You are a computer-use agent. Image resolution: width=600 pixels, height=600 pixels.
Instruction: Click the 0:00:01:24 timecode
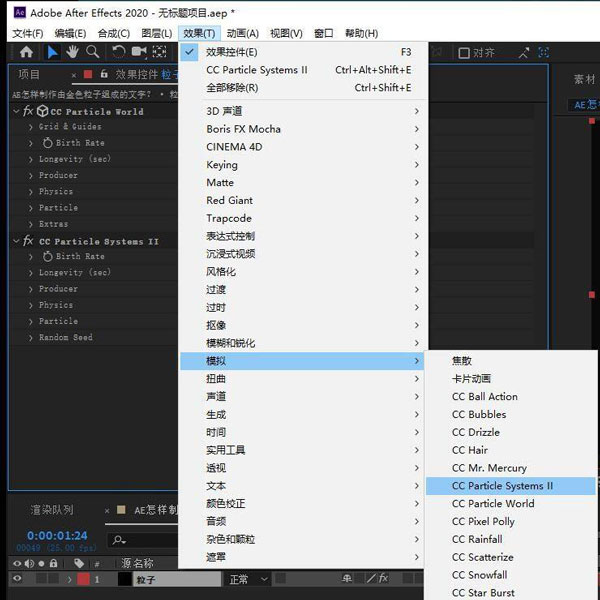coord(57,536)
